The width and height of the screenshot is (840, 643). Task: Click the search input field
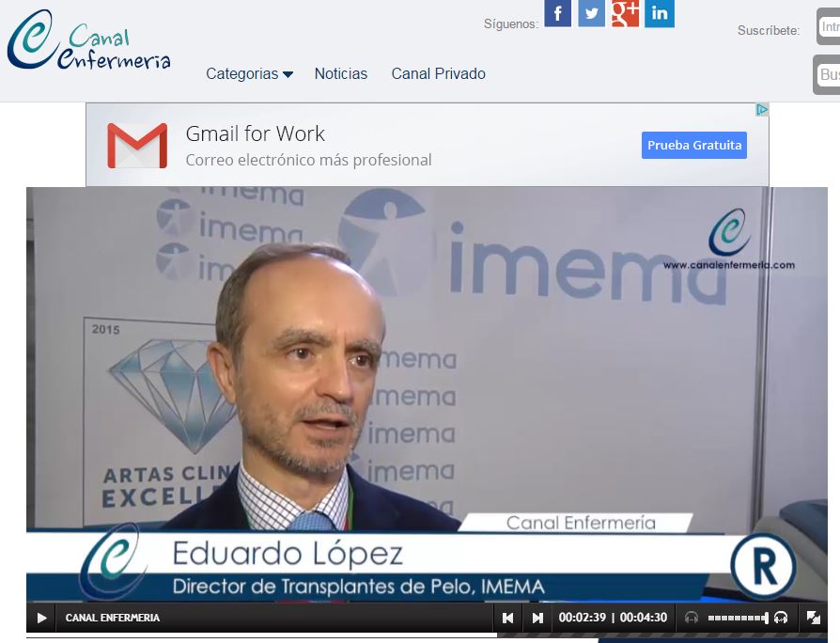828,74
